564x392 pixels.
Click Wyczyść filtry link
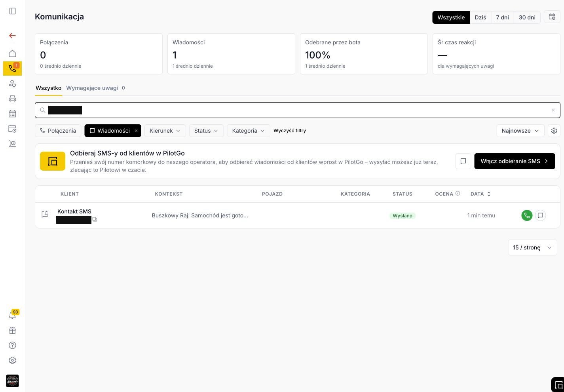tap(290, 131)
